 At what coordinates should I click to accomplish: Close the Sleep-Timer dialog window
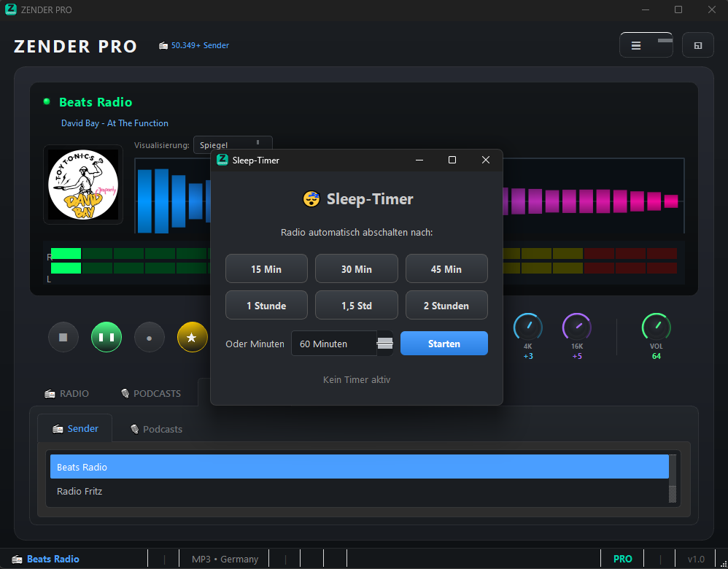(486, 160)
